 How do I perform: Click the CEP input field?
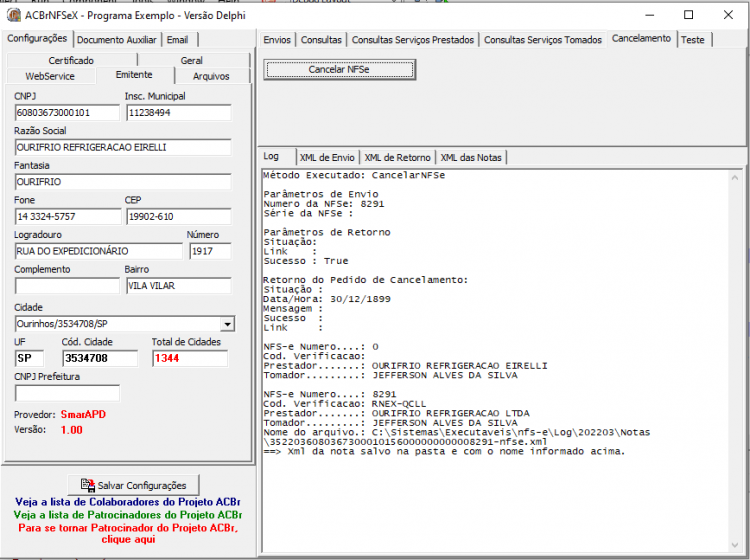click(179, 217)
